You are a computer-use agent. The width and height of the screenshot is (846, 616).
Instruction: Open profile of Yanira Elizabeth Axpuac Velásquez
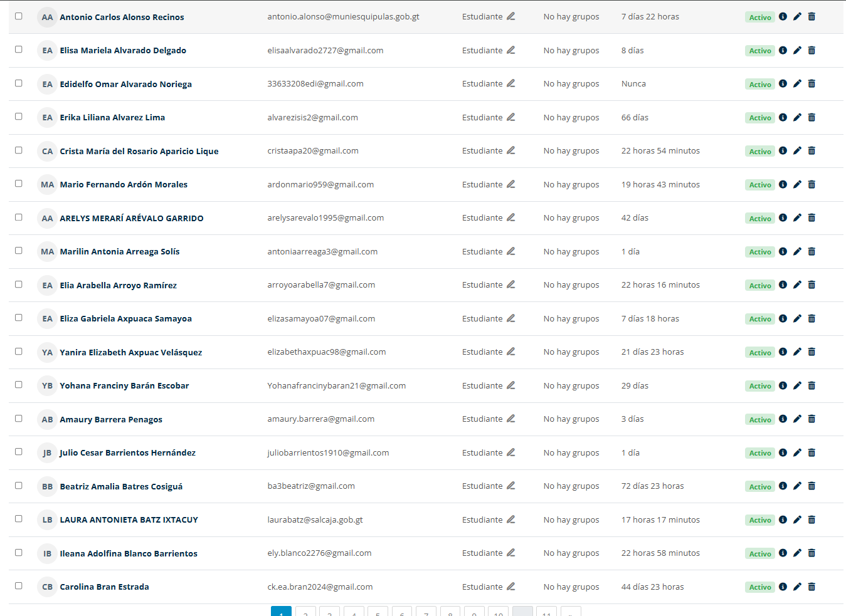click(x=131, y=352)
